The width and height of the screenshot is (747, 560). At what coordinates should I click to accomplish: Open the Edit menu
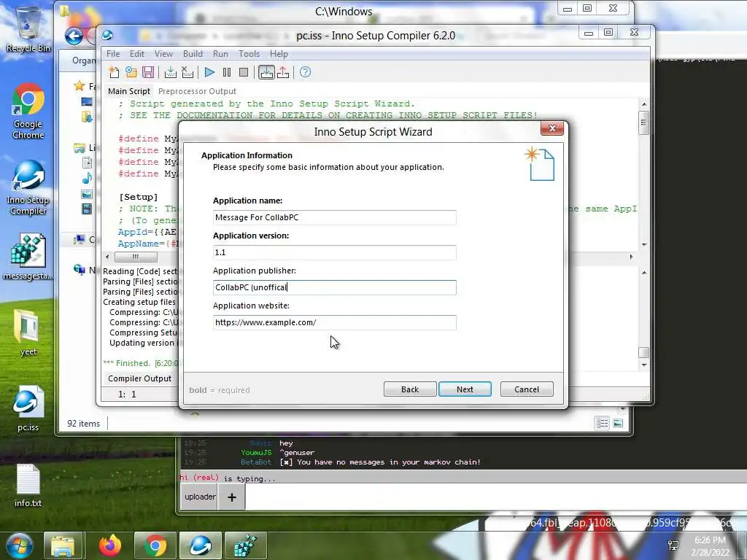(137, 54)
